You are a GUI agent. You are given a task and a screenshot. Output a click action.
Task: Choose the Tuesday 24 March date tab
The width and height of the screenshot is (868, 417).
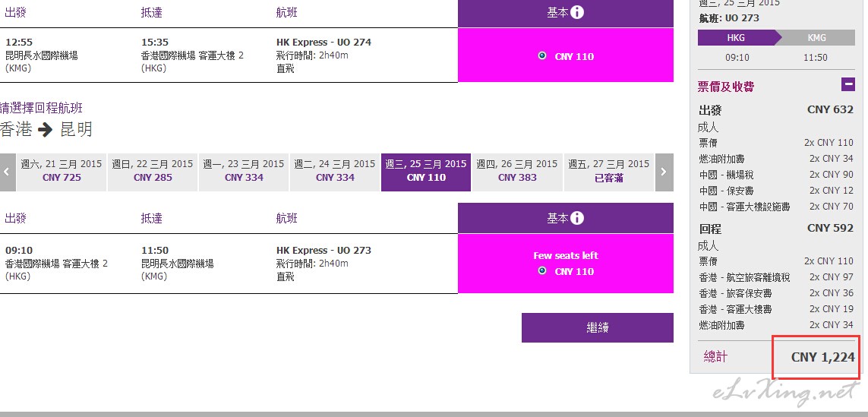[x=335, y=172]
